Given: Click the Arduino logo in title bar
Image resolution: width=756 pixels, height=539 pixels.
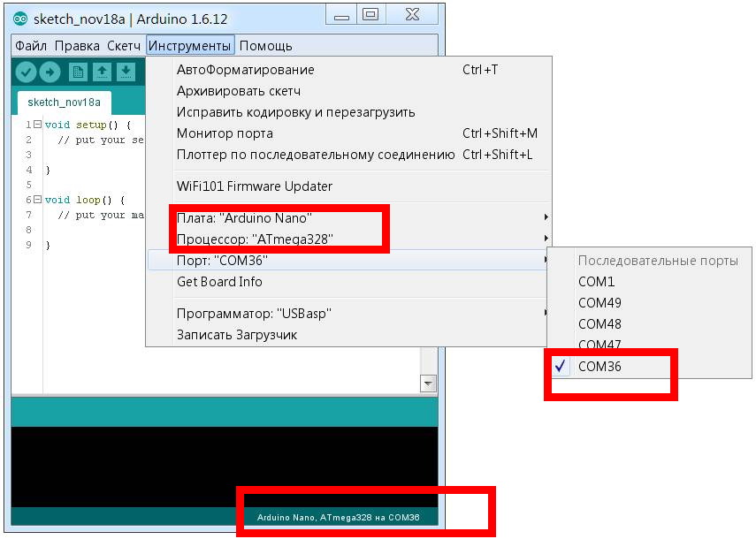Looking at the screenshot, I should pos(21,18).
